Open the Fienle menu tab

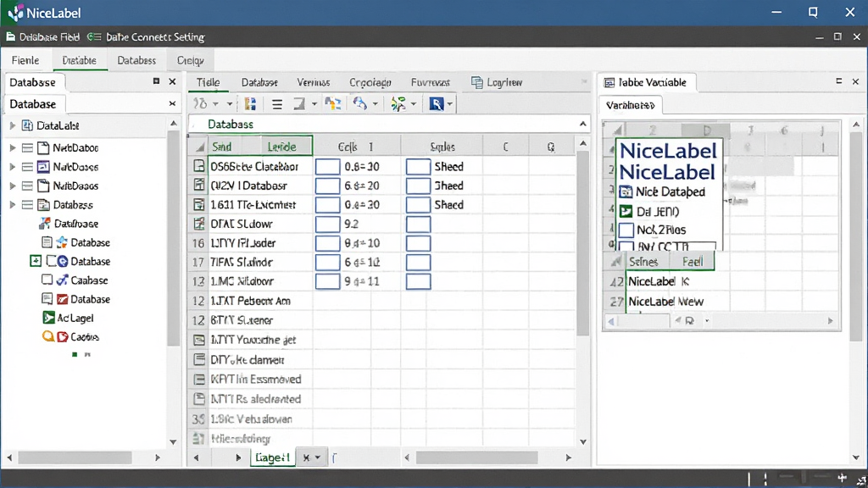click(25, 60)
